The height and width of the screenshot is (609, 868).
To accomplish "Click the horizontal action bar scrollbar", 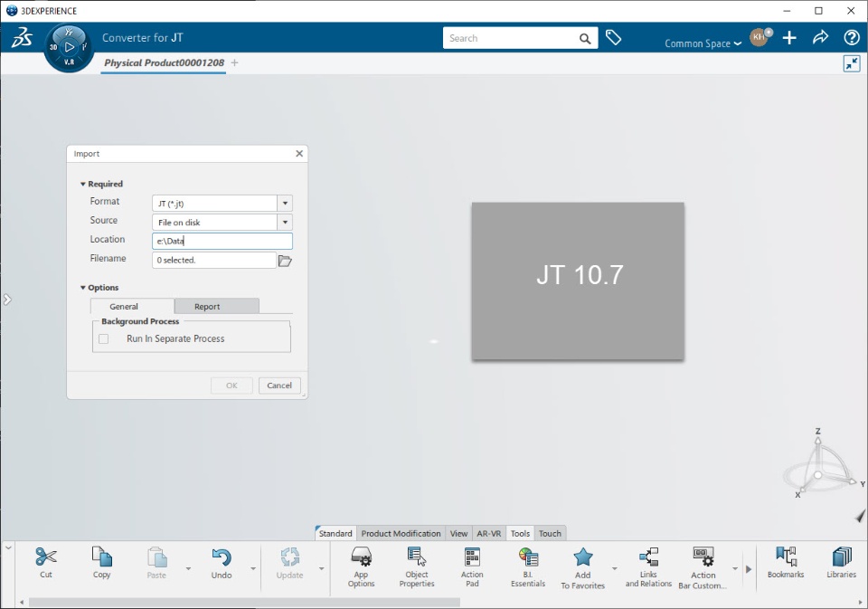I will 243,602.
